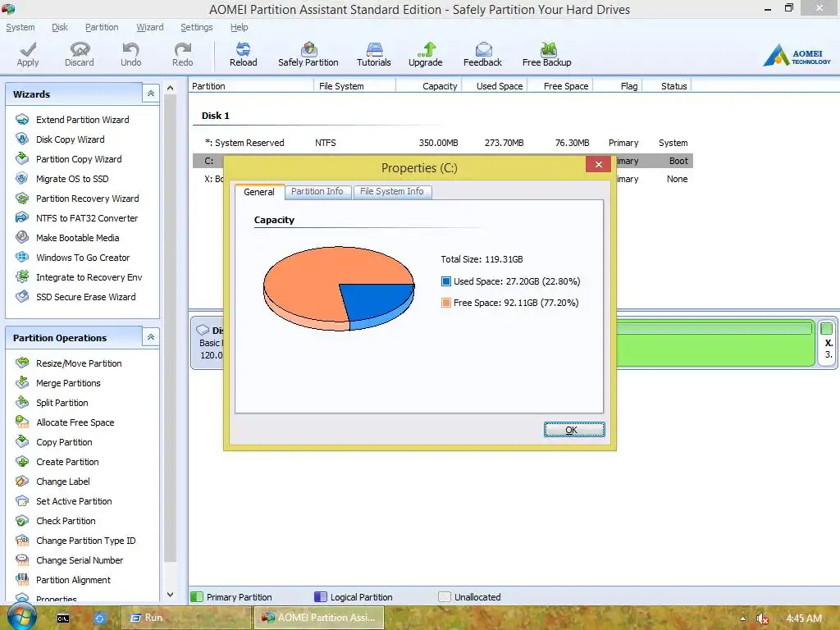This screenshot has width=840, height=630.
Task: Click the Logical Partition legend swatch
Action: pos(321,597)
